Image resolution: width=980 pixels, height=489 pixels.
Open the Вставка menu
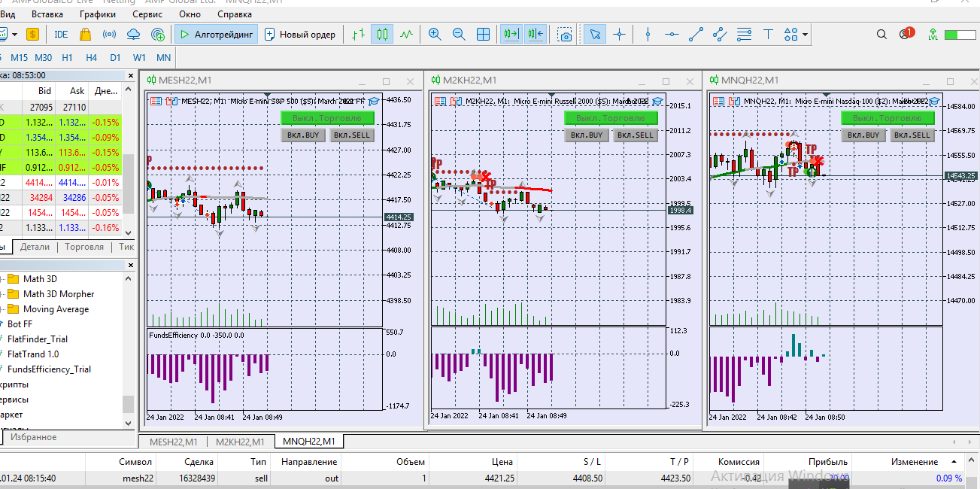[47, 14]
